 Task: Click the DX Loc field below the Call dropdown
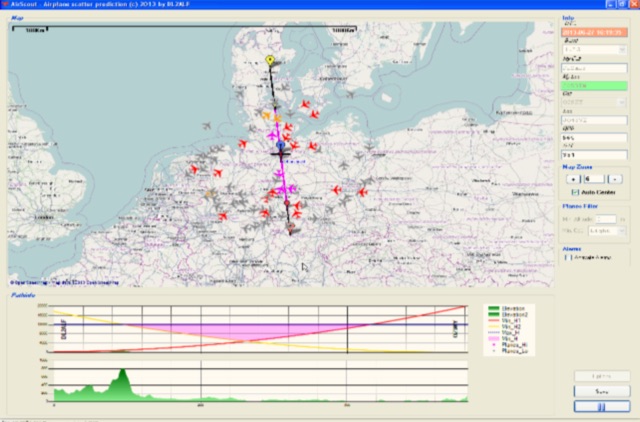pyautogui.click(x=594, y=120)
